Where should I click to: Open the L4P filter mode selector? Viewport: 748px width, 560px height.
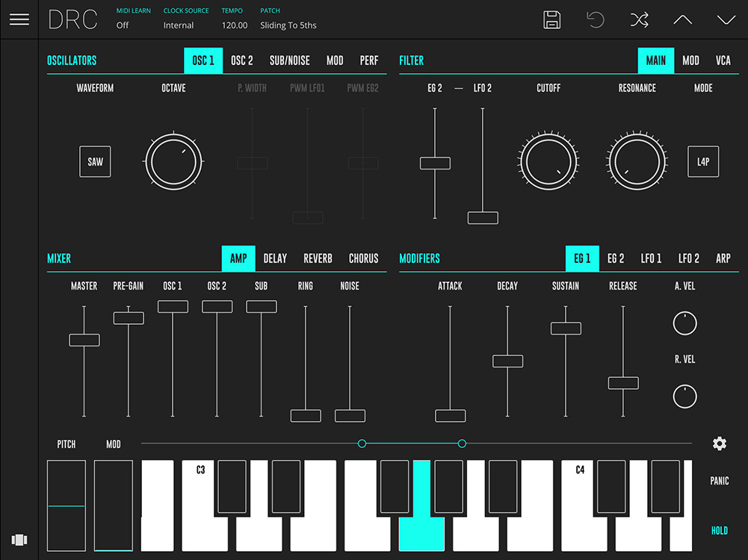click(702, 161)
